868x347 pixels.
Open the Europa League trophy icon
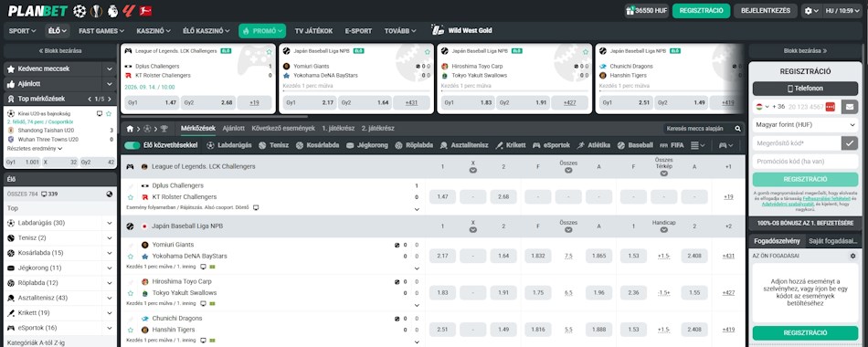[96, 11]
